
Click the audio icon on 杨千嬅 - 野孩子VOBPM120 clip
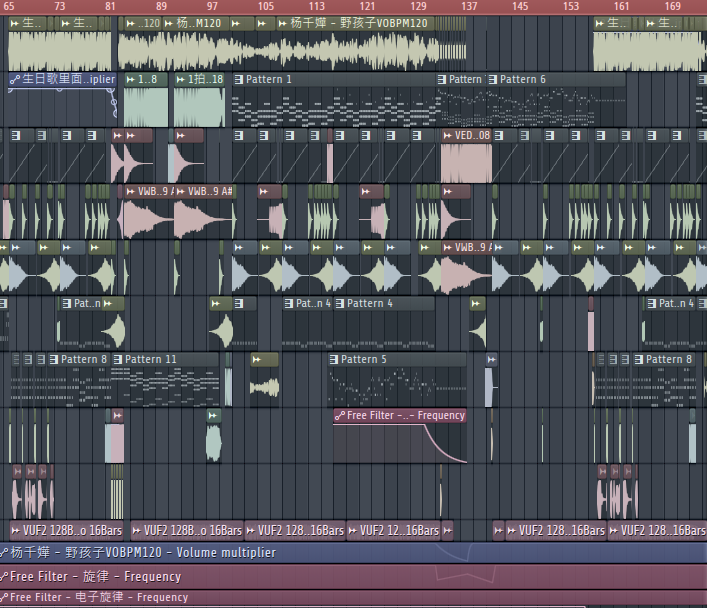tap(281, 23)
